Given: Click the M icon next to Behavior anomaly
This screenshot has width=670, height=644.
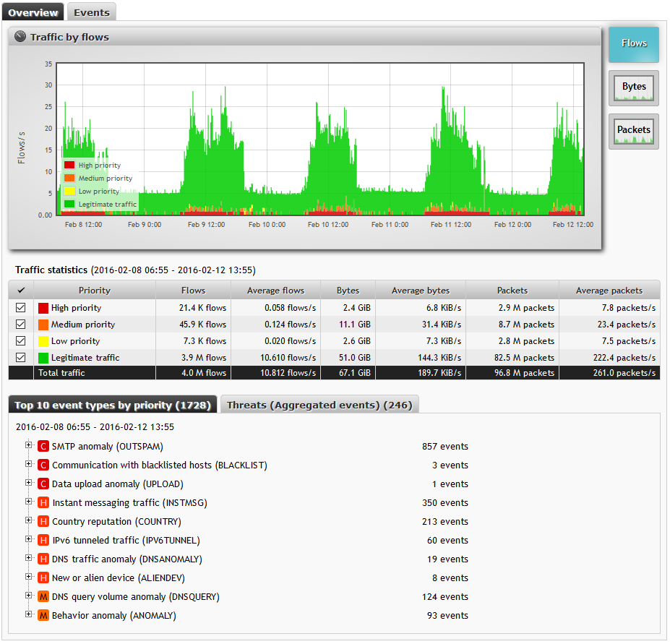Looking at the screenshot, I should [x=43, y=615].
